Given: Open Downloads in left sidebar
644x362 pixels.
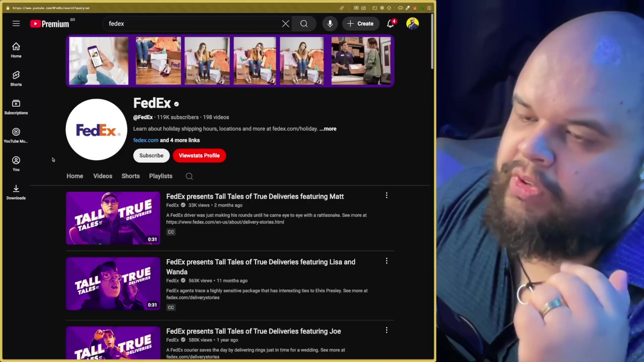Looking at the screenshot, I should point(16,192).
